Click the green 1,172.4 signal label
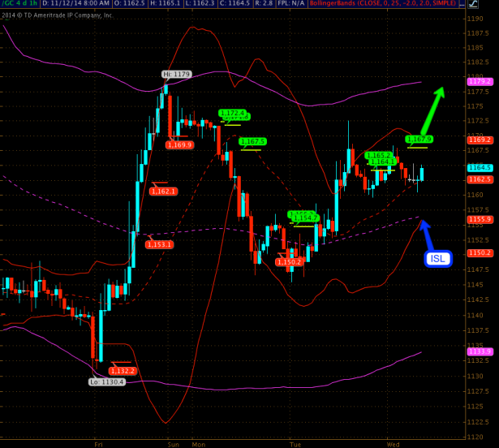Screen dimensions: 499x448 232,113
